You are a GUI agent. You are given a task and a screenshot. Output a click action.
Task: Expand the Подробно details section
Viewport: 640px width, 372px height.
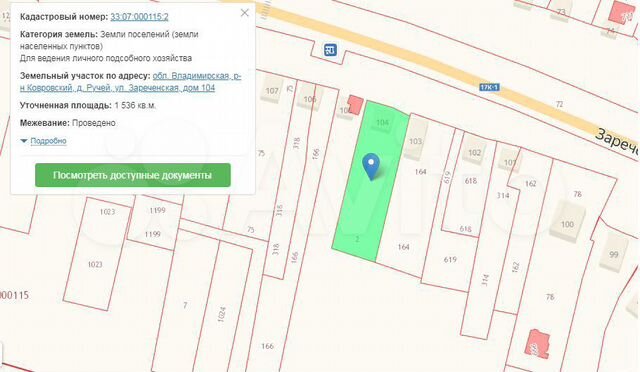[x=43, y=141]
